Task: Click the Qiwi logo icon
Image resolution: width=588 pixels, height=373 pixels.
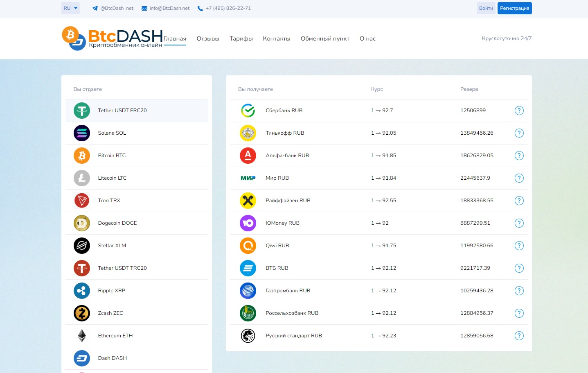Action: click(x=248, y=246)
